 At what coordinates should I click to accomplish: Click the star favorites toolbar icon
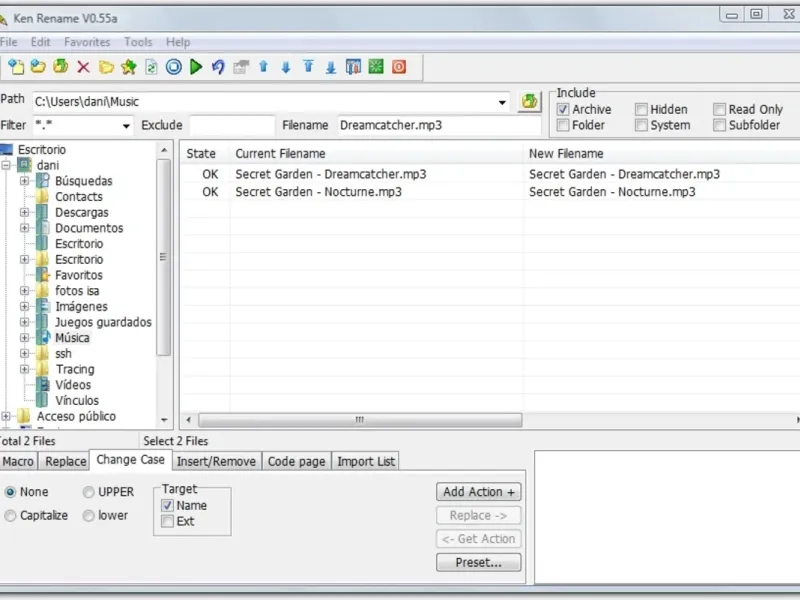[x=129, y=67]
